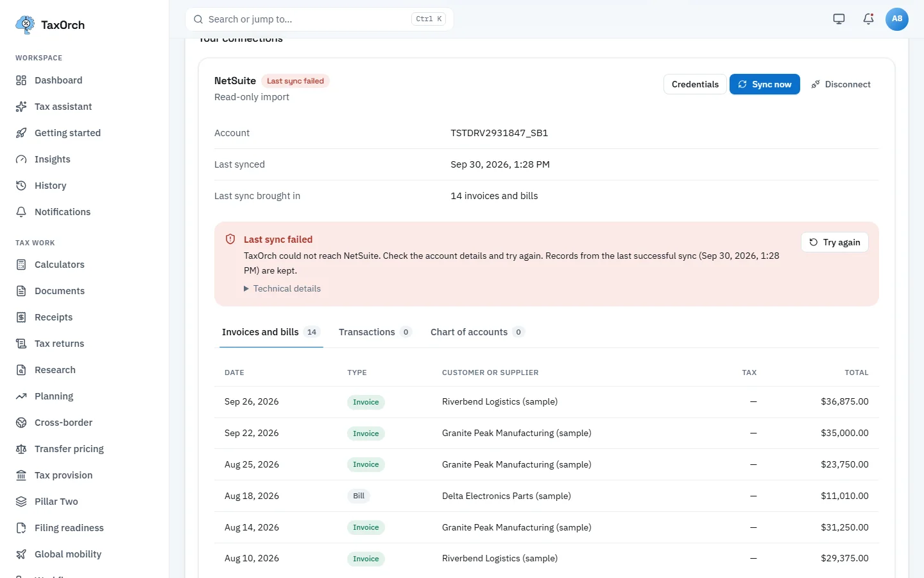Open Planning in sidebar
Screen dimensions: 924x578
(x=54, y=396)
